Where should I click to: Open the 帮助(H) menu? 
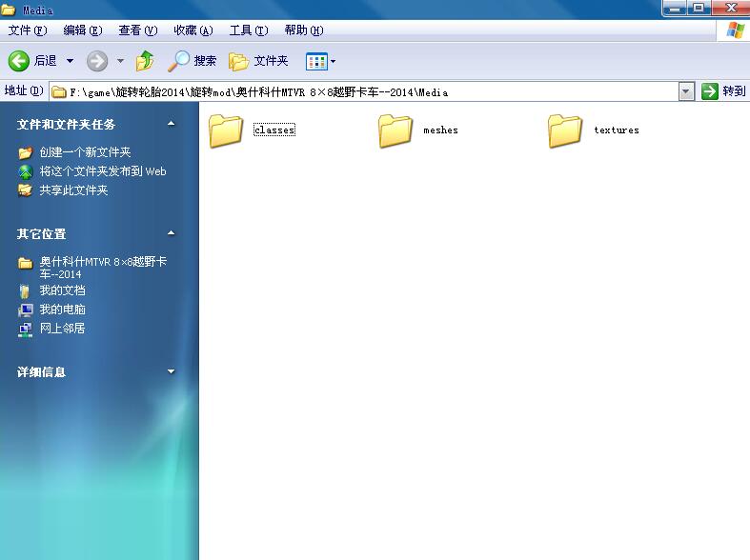coord(304,30)
